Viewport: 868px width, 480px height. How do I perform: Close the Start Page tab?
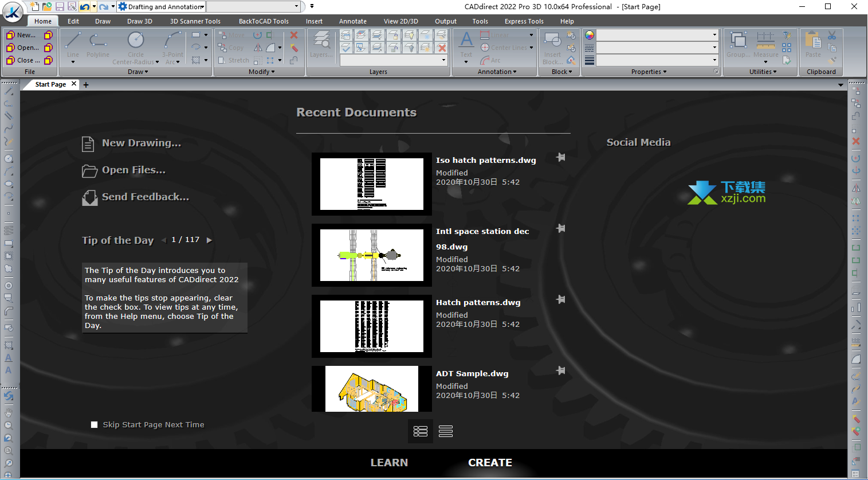click(74, 84)
